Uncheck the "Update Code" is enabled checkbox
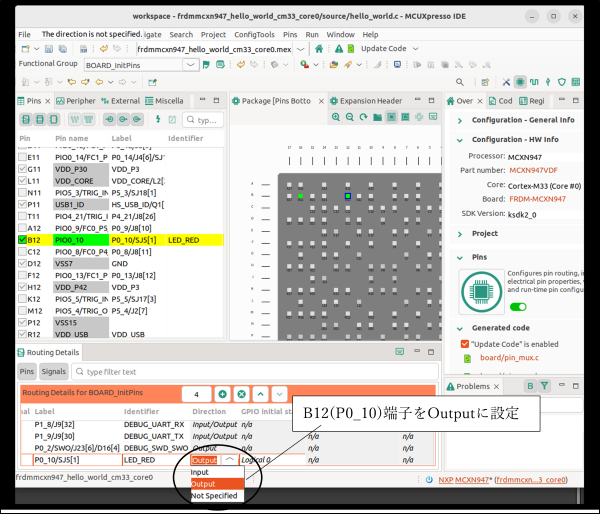 pos(466,344)
